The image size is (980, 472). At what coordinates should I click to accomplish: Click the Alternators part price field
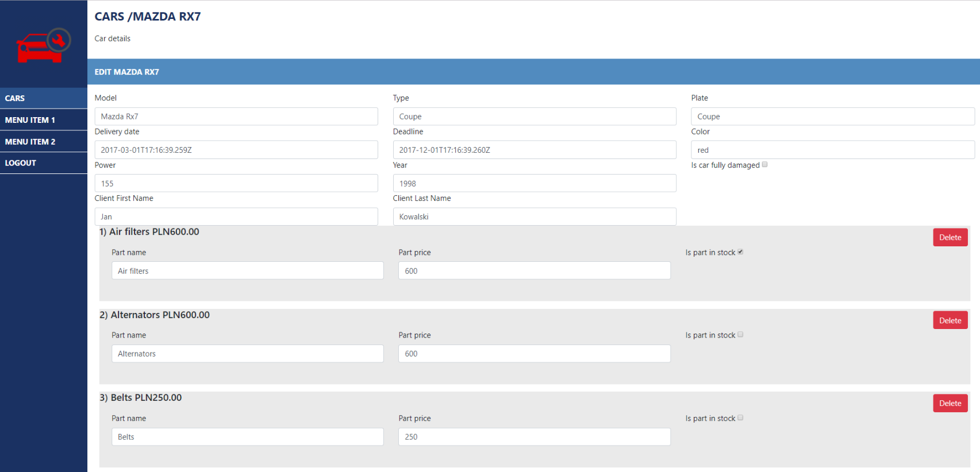[535, 354]
